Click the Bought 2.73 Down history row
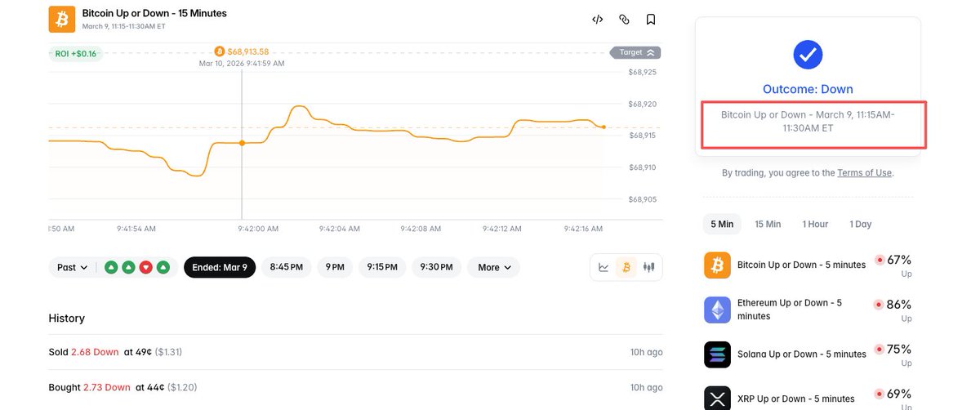Screen dimensions: 980x410 (355, 387)
